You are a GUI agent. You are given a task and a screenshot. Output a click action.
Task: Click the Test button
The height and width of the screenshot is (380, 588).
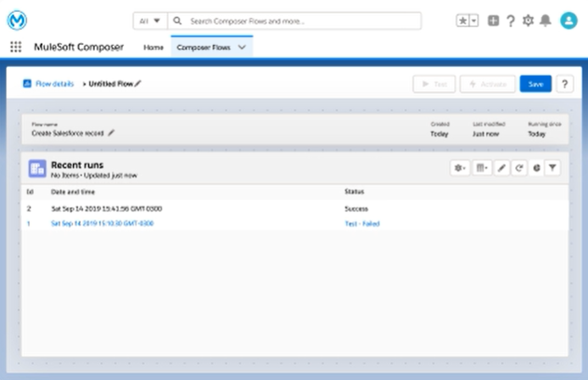click(434, 84)
